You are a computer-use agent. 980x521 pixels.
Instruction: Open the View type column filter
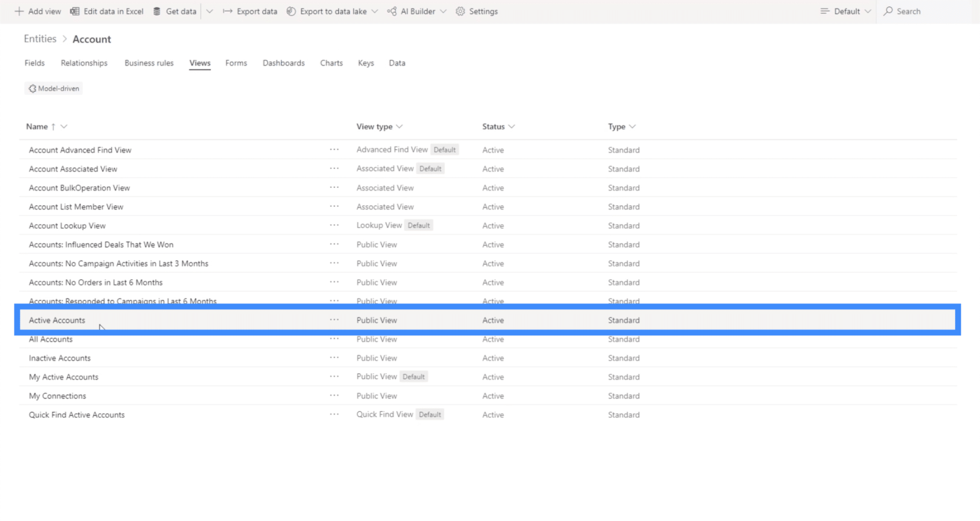coord(400,126)
